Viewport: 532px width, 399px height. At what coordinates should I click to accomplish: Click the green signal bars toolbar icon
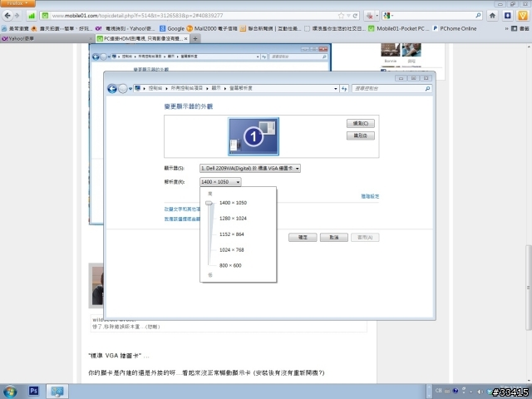[x=32, y=16]
